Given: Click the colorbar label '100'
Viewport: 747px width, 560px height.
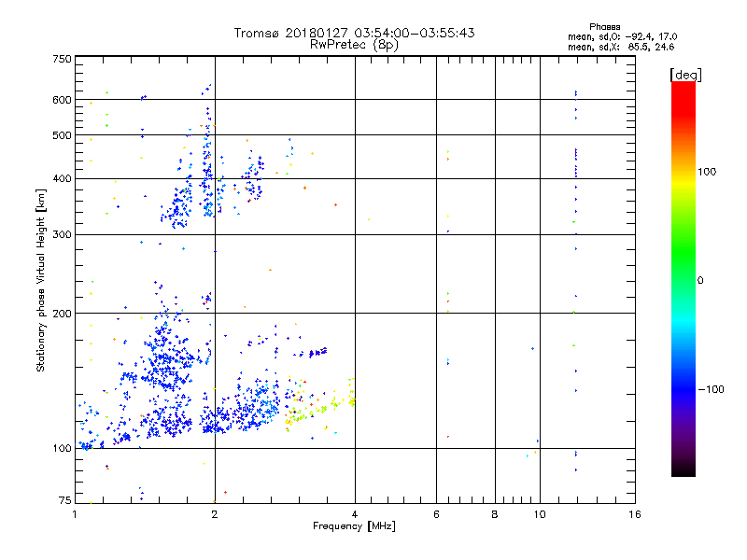Looking at the screenshot, I should (x=707, y=172).
